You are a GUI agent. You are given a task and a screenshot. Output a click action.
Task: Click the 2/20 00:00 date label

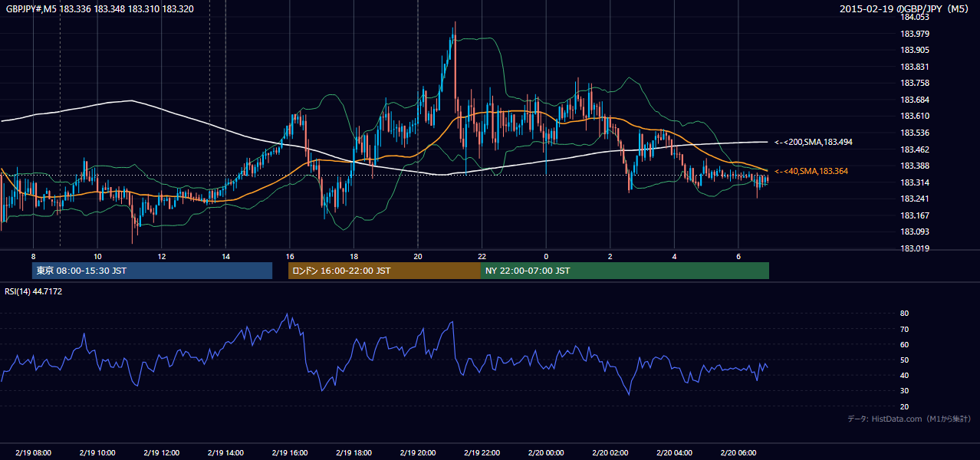pyautogui.click(x=546, y=452)
